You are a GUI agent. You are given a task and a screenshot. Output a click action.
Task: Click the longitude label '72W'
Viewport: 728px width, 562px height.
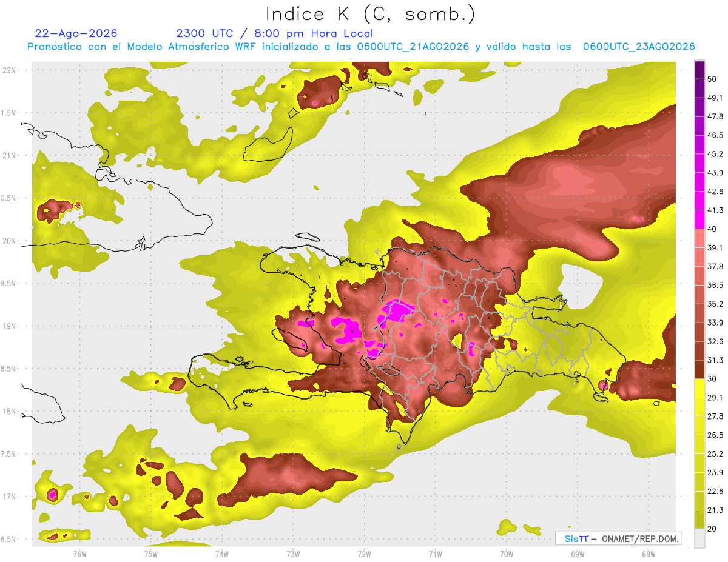click(364, 554)
